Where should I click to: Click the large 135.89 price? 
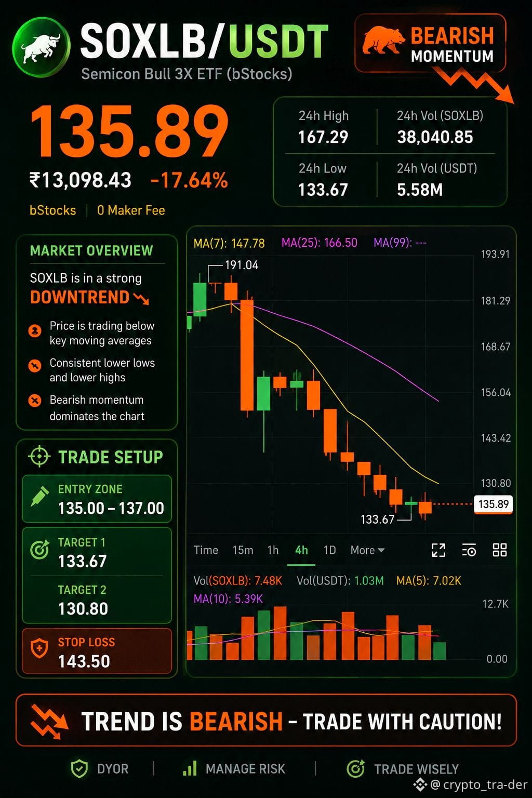coord(130,131)
